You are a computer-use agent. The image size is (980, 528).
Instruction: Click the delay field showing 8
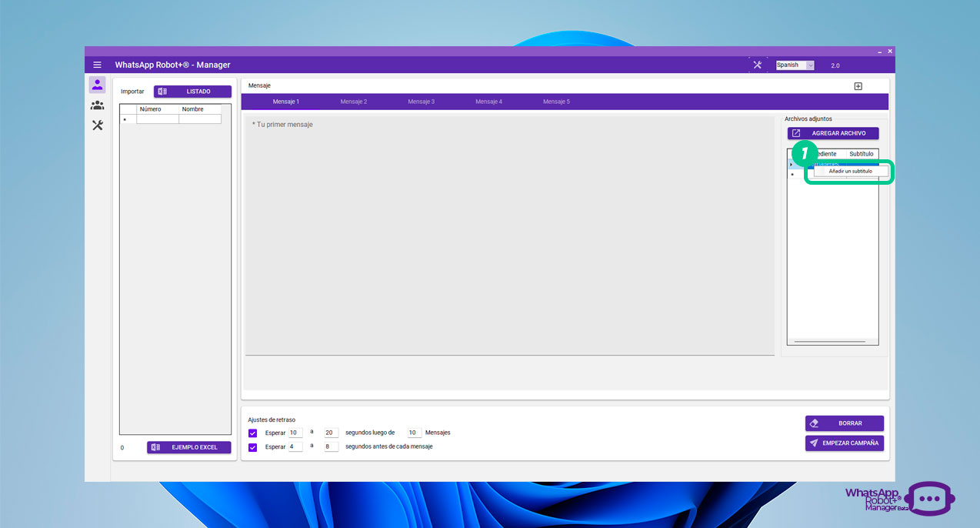[x=332, y=446]
